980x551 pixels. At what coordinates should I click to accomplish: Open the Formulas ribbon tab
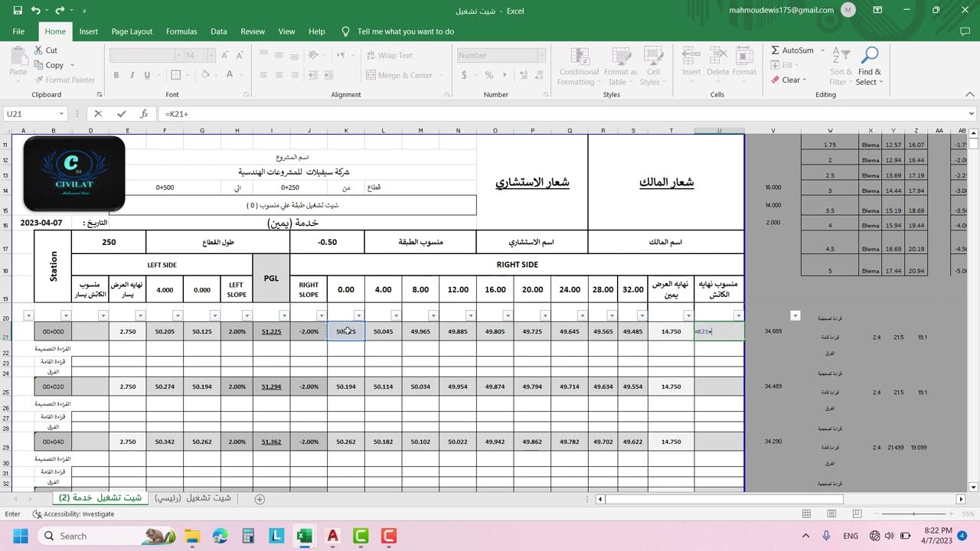point(181,31)
